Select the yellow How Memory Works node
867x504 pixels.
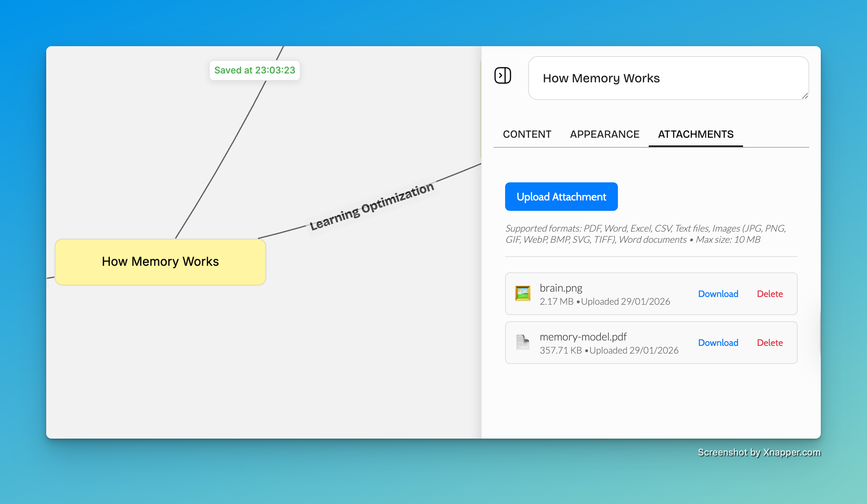pyautogui.click(x=160, y=262)
